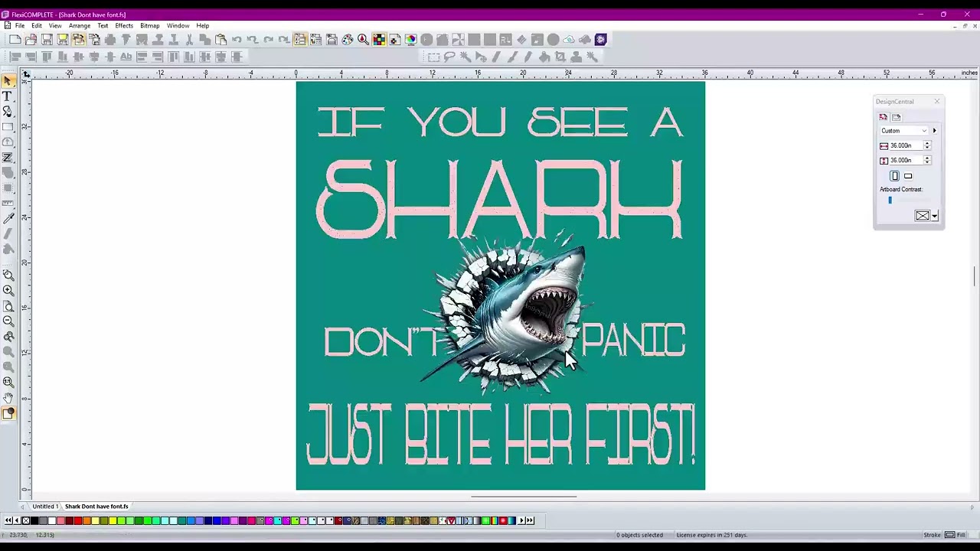Undo the last action via toolbar
This screenshot has width=980, height=551.
coord(237,40)
